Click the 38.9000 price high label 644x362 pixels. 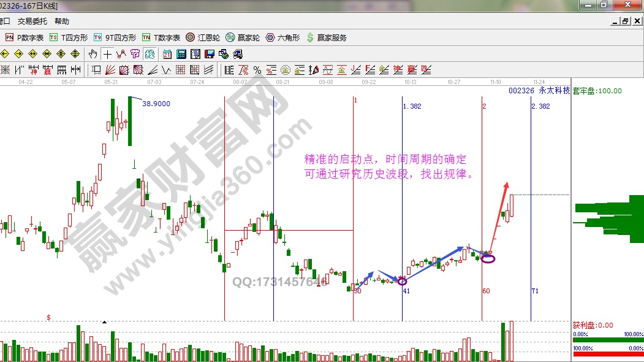tap(156, 104)
